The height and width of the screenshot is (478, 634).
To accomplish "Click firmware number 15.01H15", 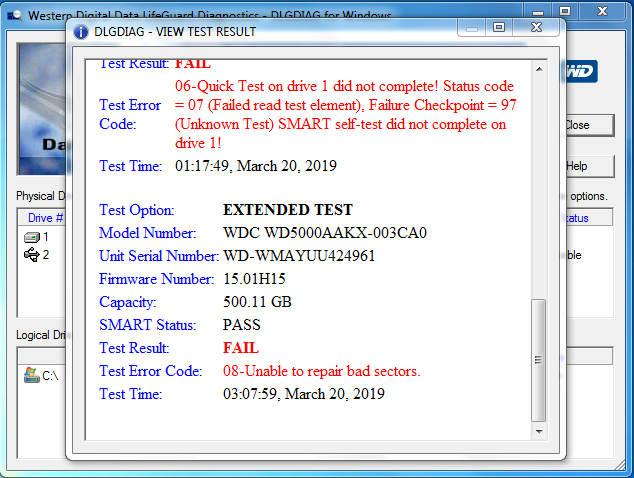I will click(254, 279).
